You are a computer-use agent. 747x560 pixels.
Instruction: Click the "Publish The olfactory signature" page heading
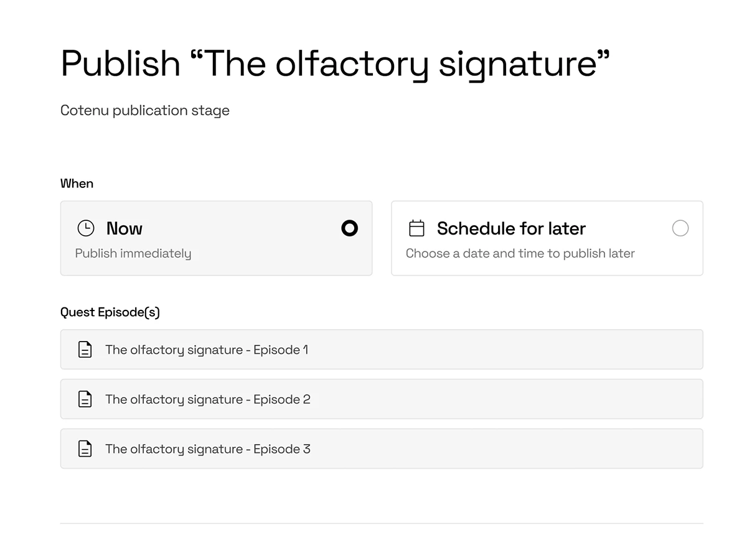pos(335,63)
